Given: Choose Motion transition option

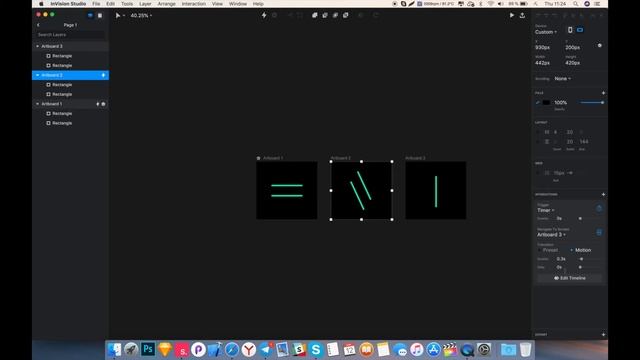Looking at the screenshot, I should 580,250.
